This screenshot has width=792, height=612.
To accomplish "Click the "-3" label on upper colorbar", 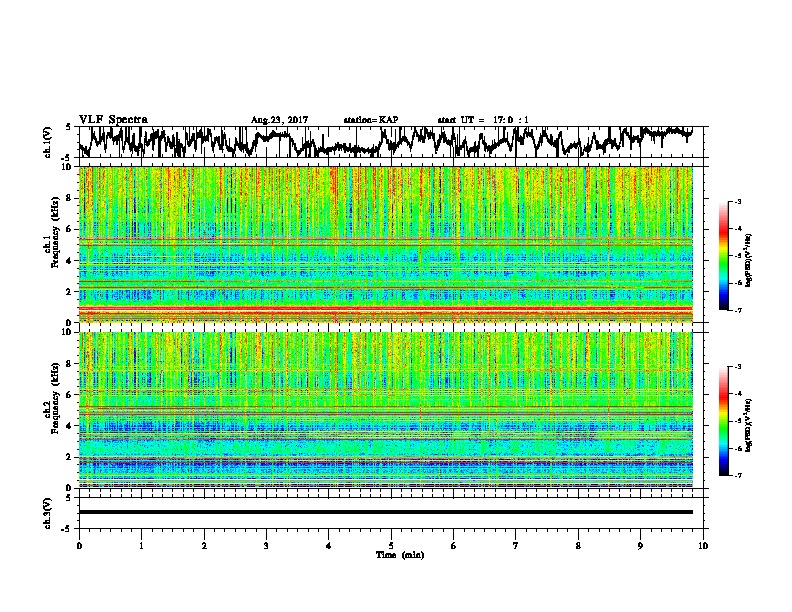I will [737, 202].
